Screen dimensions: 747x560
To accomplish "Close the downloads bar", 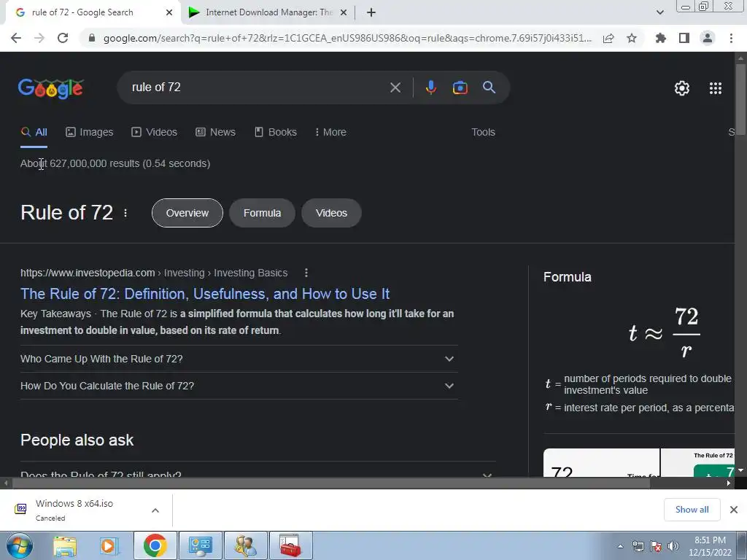I will pyautogui.click(x=734, y=510).
